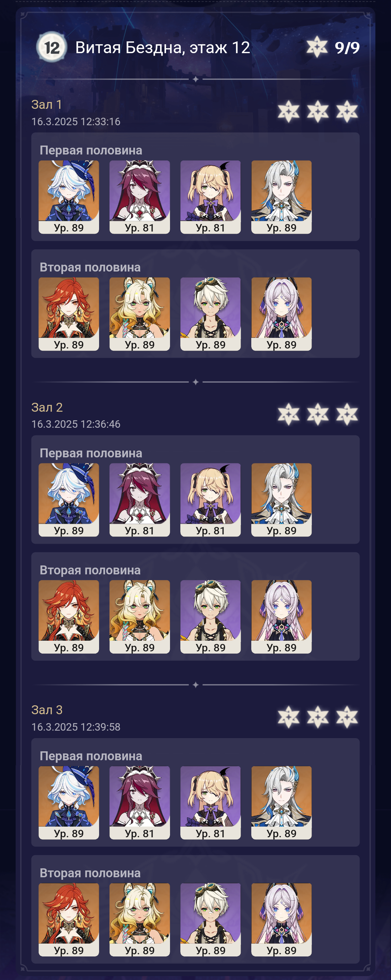Open red-haired character portrait in Зал 1 second half
The height and width of the screenshot is (980, 391).
pos(69,314)
